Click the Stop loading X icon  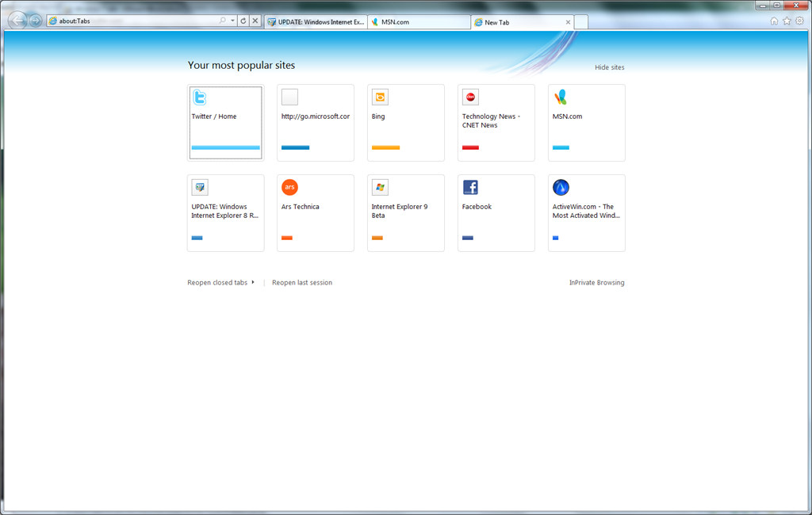click(255, 21)
